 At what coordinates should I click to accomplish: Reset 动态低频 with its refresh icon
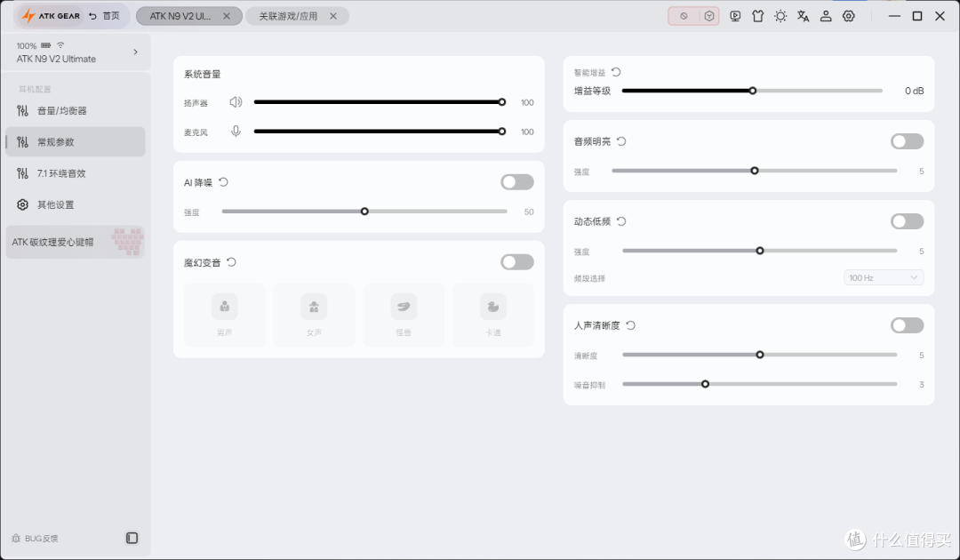621,221
